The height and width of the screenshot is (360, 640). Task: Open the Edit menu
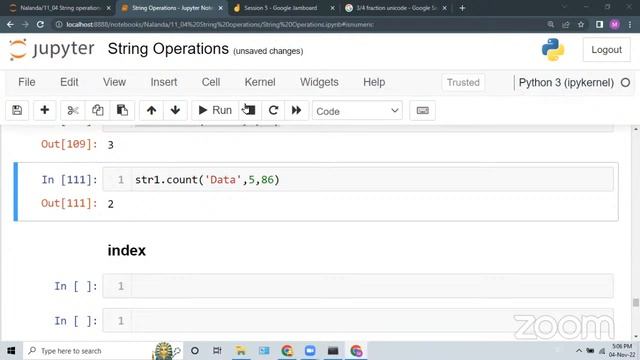click(69, 82)
